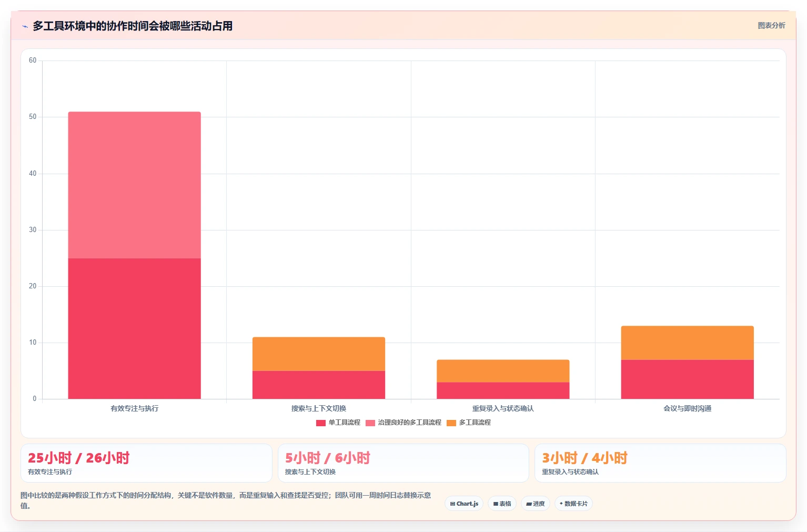Image resolution: width=807 pixels, height=532 pixels.
Task: Click the y-axis value 20
Action: (x=33, y=286)
